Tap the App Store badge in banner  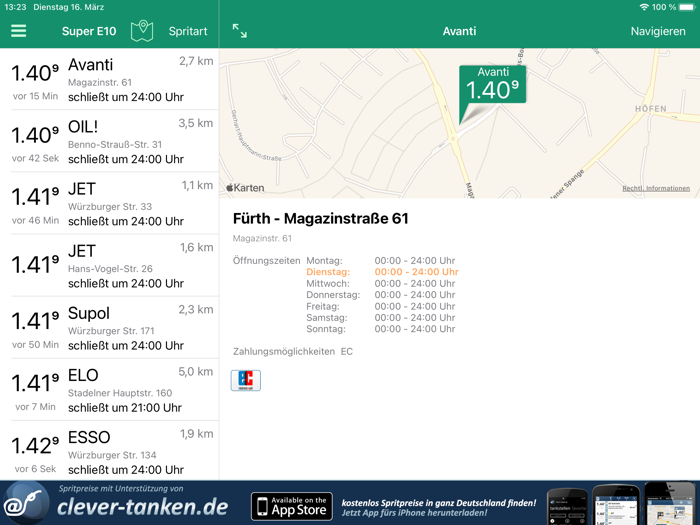click(x=292, y=506)
